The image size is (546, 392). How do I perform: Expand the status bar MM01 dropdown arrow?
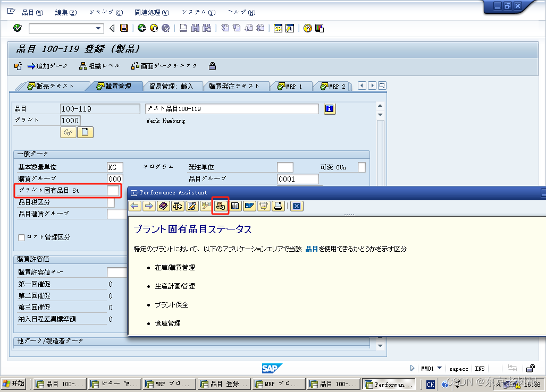[440, 368]
